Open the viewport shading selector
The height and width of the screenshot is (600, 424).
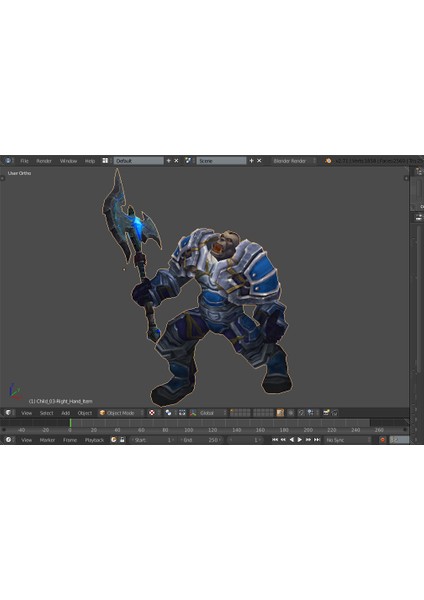[154, 413]
